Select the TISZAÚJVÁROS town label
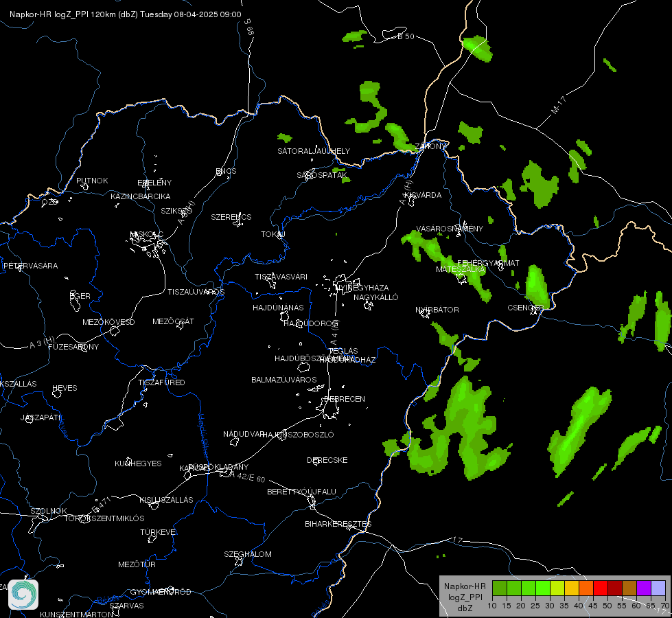Viewport: 672px width, 618px height. point(196,292)
